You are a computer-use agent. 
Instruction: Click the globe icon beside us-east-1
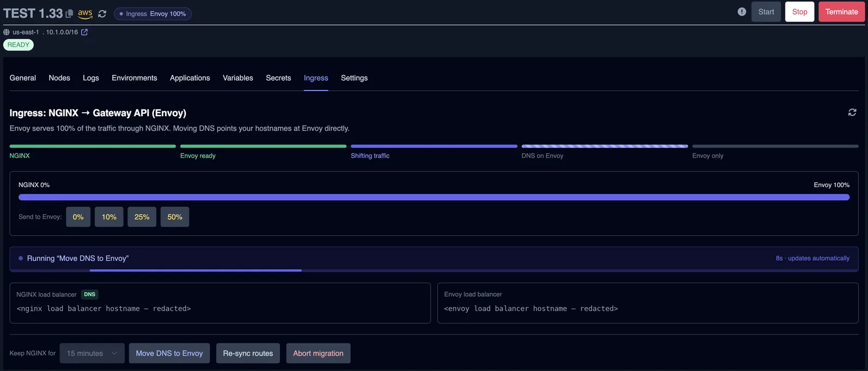coord(7,32)
